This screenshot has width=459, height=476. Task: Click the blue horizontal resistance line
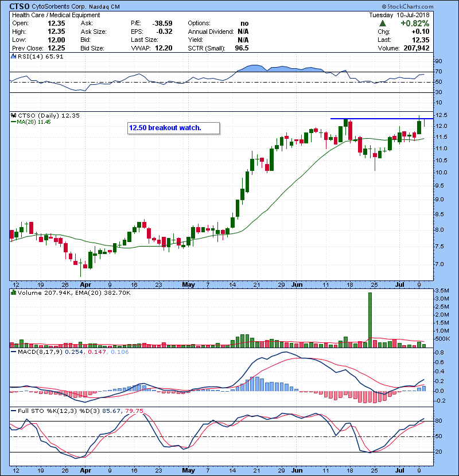point(382,119)
